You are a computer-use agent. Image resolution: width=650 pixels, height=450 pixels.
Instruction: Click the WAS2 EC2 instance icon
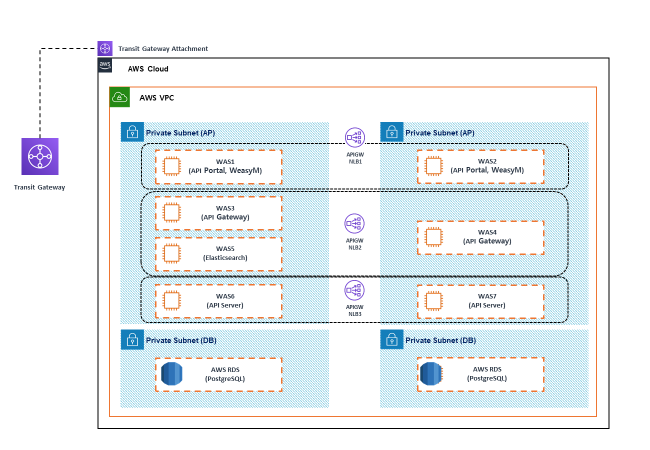point(434,166)
